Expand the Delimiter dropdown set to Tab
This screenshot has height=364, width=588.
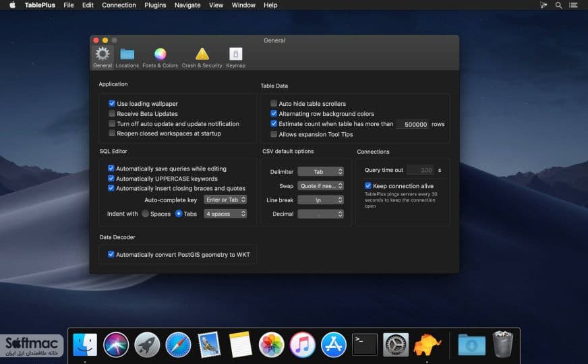click(x=320, y=172)
